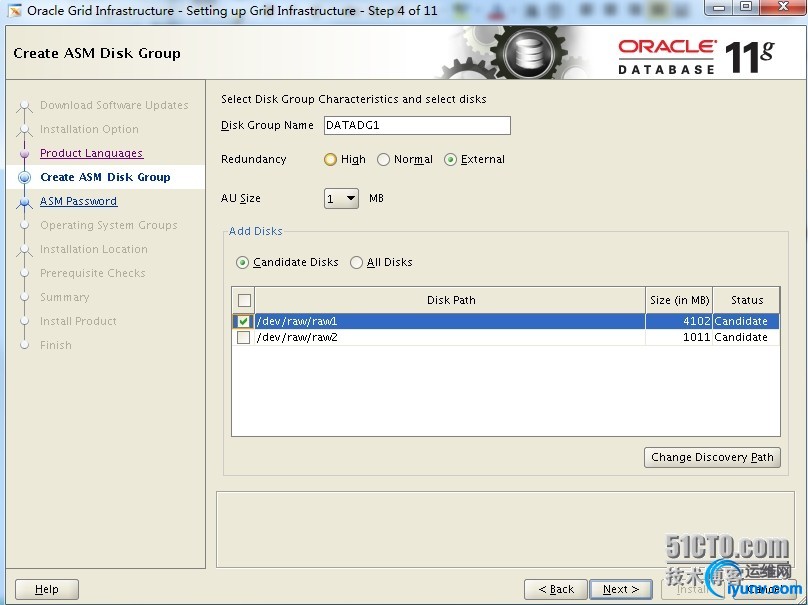Check the /dev/raw/raw2 disk checkbox
808x605 pixels.
243,338
